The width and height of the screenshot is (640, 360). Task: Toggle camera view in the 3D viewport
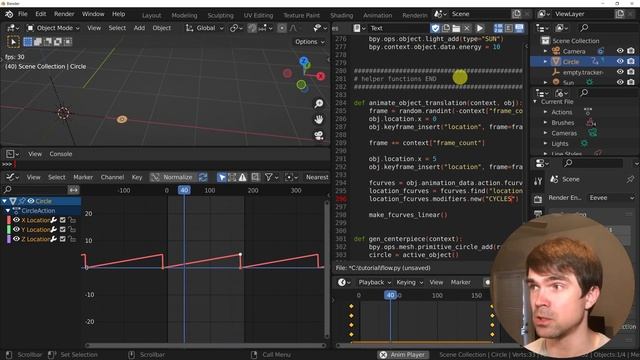coord(319,135)
